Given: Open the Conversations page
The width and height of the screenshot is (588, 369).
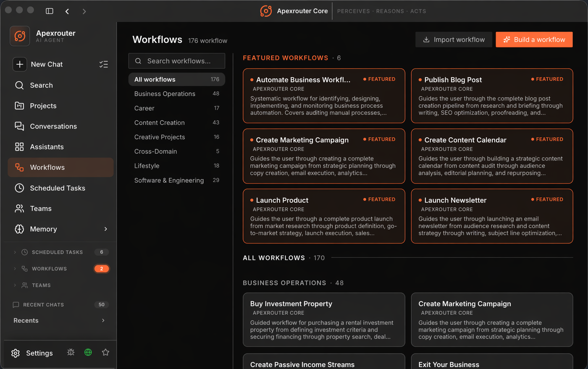Looking at the screenshot, I should pos(60,126).
